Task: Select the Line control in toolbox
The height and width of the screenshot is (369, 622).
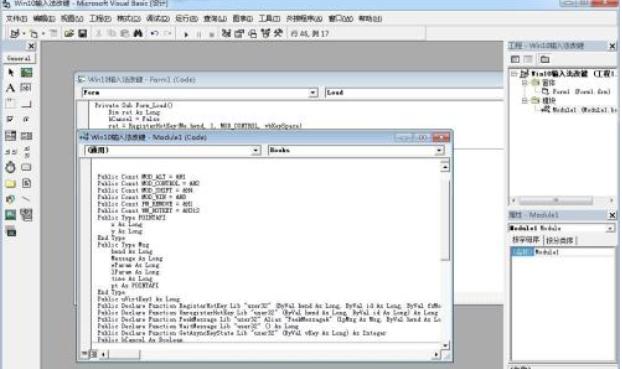Action: pyautogui.click(x=26, y=199)
